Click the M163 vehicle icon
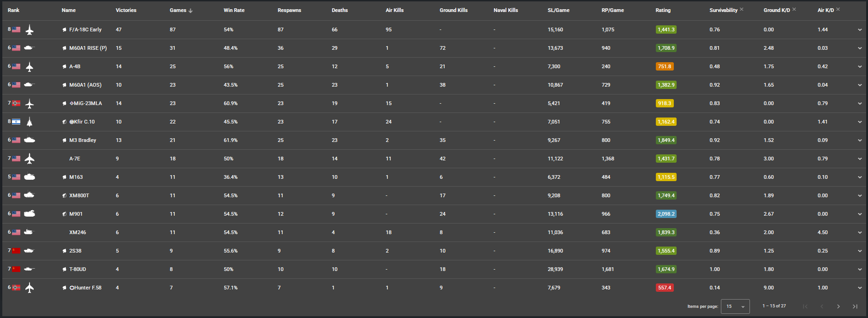This screenshot has width=868, height=318. [x=30, y=177]
